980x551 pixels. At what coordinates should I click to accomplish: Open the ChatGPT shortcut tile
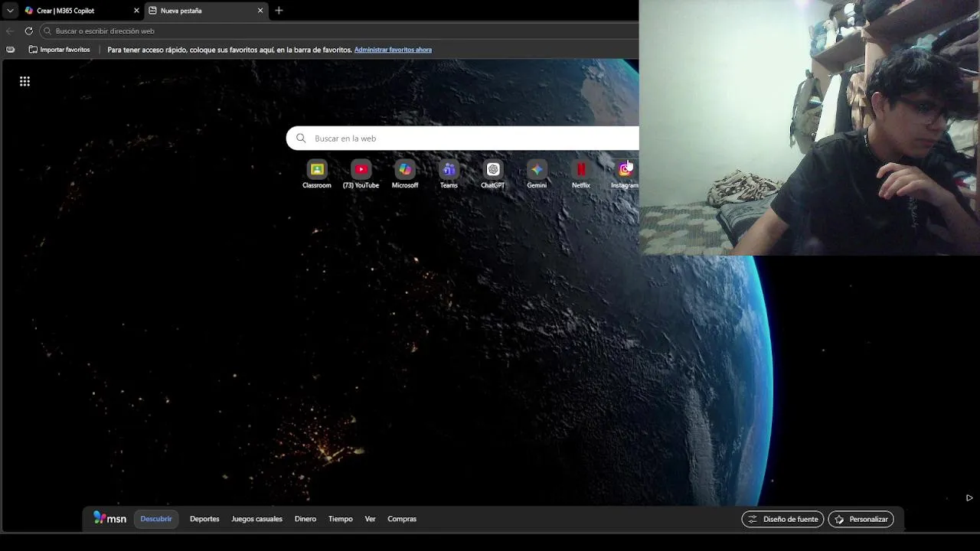tap(493, 174)
